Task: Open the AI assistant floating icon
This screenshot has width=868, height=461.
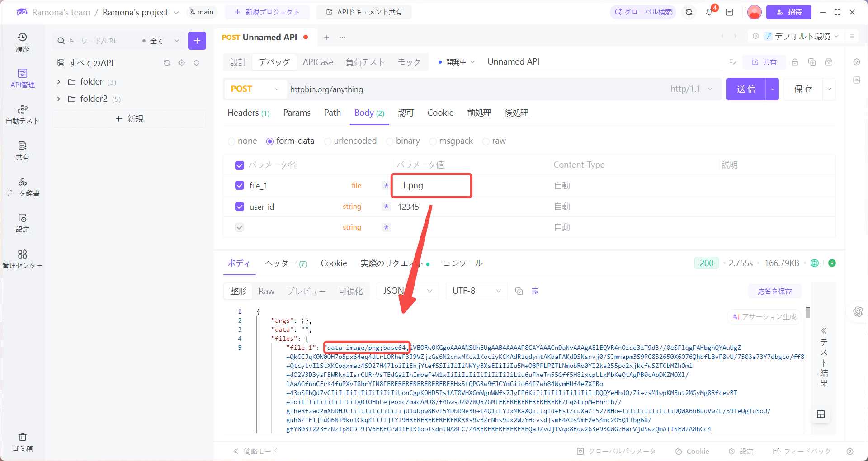Action: pyautogui.click(x=858, y=311)
